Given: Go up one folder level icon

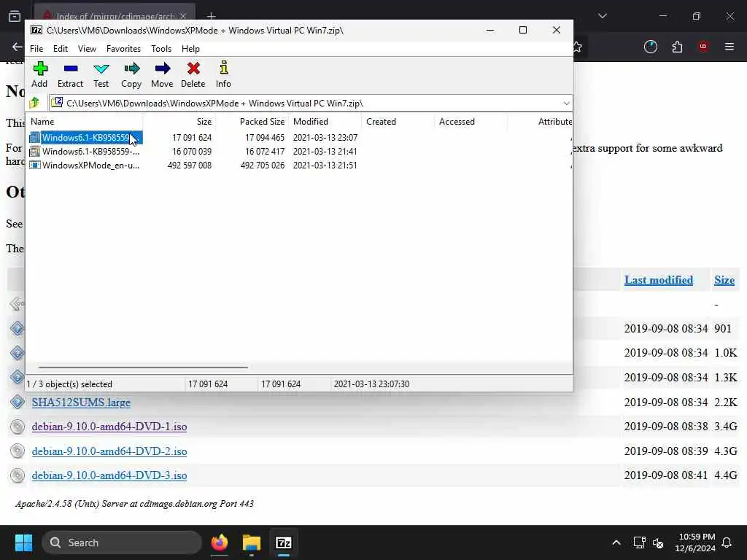Looking at the screenshot, I should coord(35,103).
